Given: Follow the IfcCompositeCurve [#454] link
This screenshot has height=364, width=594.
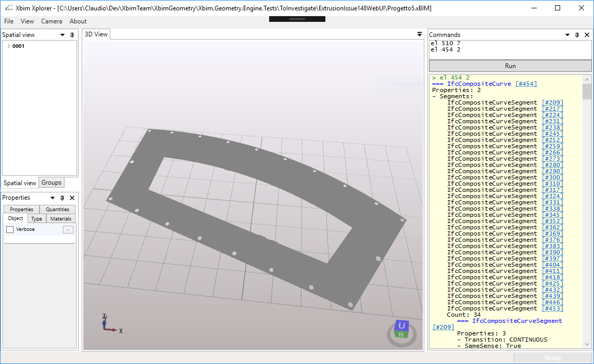Looking at the screenshot, I should 526,83.
